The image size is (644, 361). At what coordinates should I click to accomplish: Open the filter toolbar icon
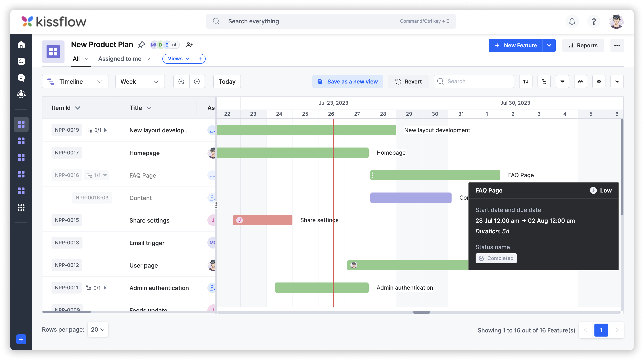click(562, 82)
